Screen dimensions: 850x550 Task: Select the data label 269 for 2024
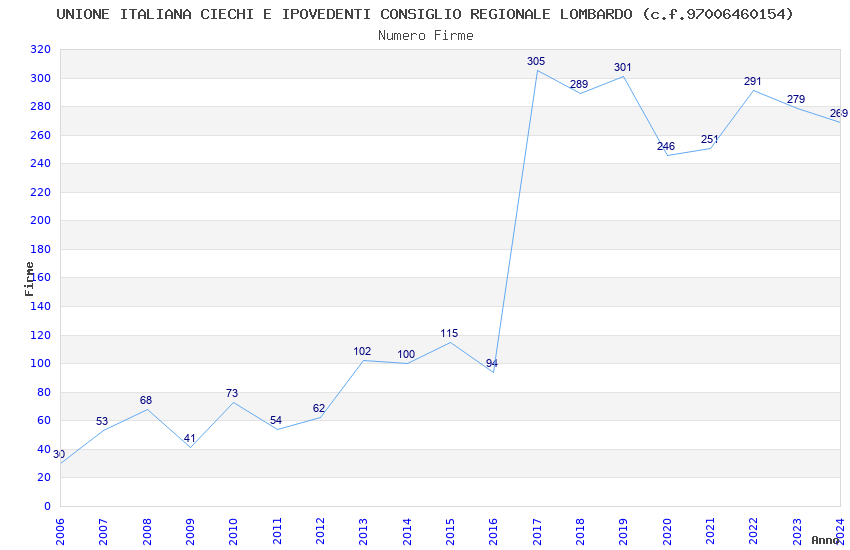coord(839,113)
